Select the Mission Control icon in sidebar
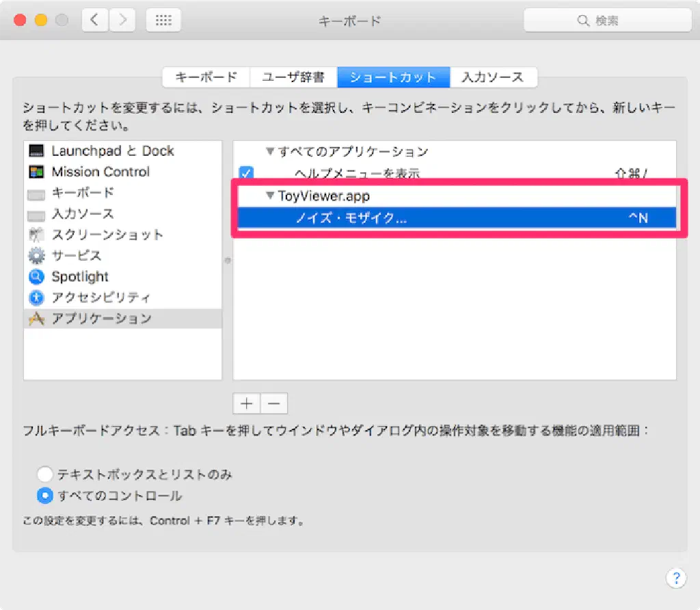Viewport: 700px width, 610px height. pyautogui.click(x=38, y=172)
